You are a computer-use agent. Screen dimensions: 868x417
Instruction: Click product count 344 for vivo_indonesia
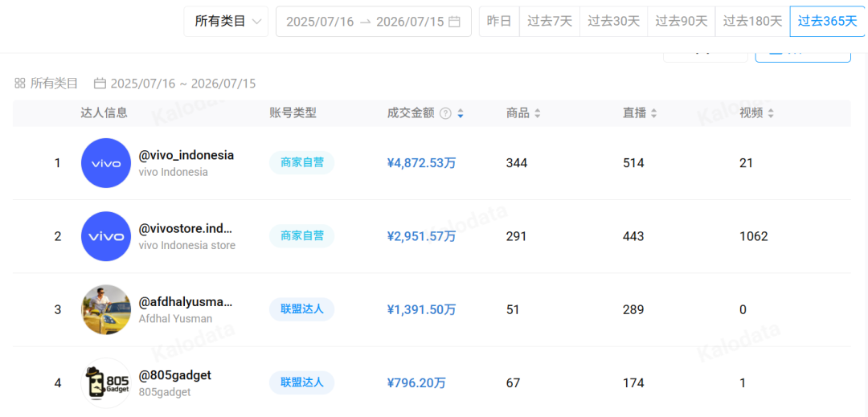click(517, 163)
